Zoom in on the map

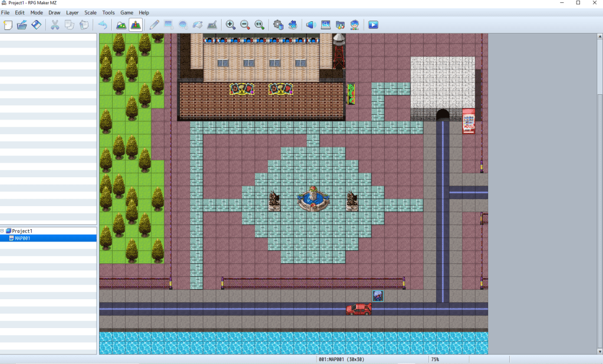tap(230, 25)
